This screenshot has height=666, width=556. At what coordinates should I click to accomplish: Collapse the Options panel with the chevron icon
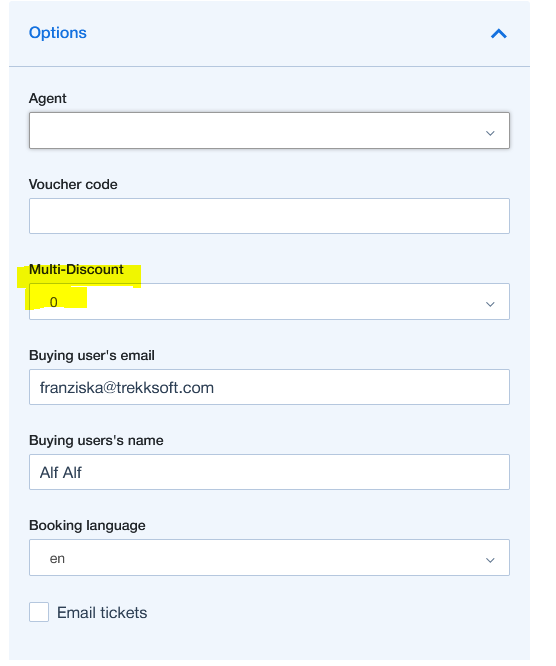[499, 34]
